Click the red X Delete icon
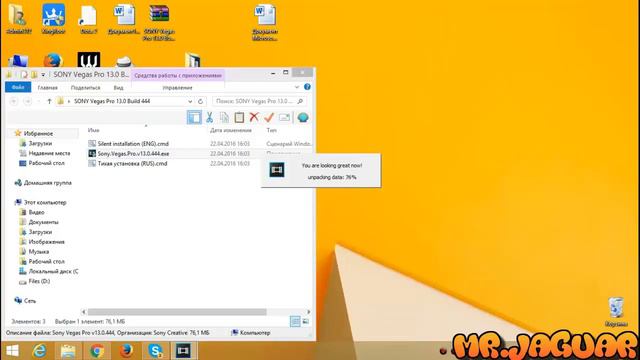 [254, 118]
